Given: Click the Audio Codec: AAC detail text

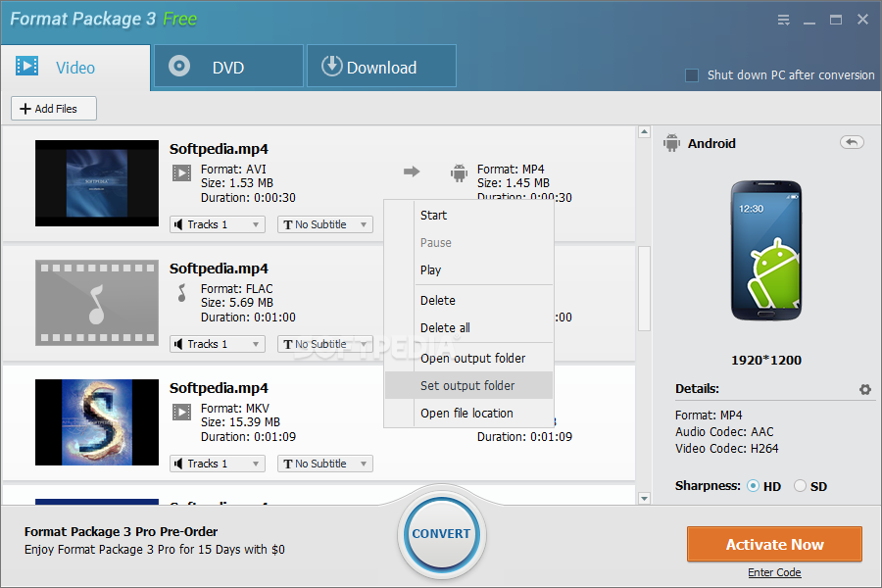Looking at the screenshot, I should coord(724,431).
